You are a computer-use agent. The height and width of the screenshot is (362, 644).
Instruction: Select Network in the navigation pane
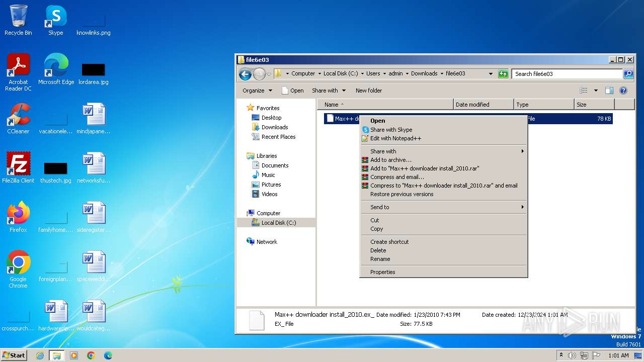click(x=267, y=242)
